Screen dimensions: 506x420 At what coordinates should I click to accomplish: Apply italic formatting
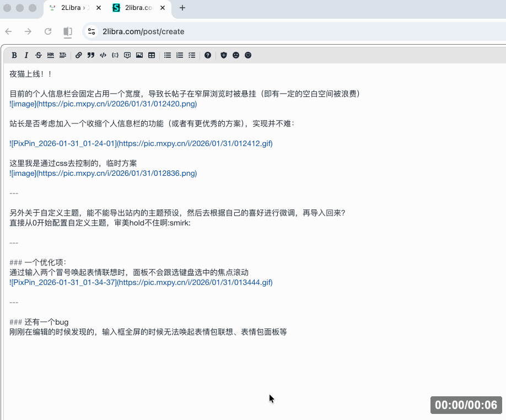[x=26, y=55]
